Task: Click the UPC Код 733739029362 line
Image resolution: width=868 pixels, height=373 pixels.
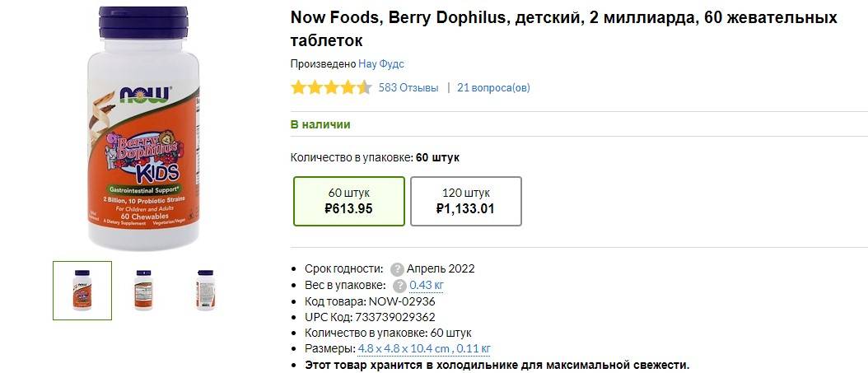Action: click(x=370, y=316)
